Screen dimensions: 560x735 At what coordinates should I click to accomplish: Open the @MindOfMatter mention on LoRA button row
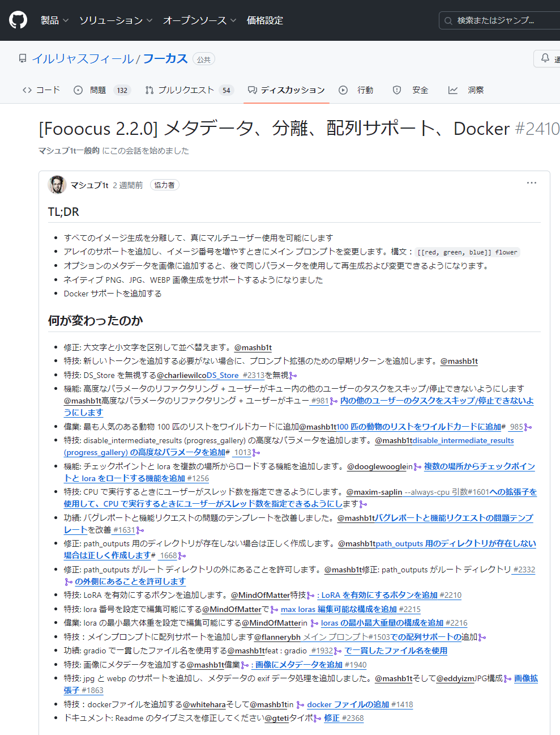(x=260, y=595)
